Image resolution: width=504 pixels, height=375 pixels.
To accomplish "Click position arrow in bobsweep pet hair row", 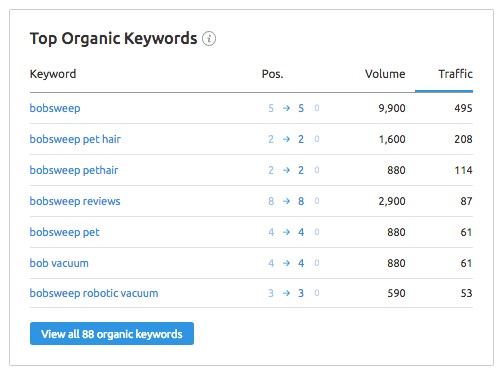I will [x=286, y=139].
